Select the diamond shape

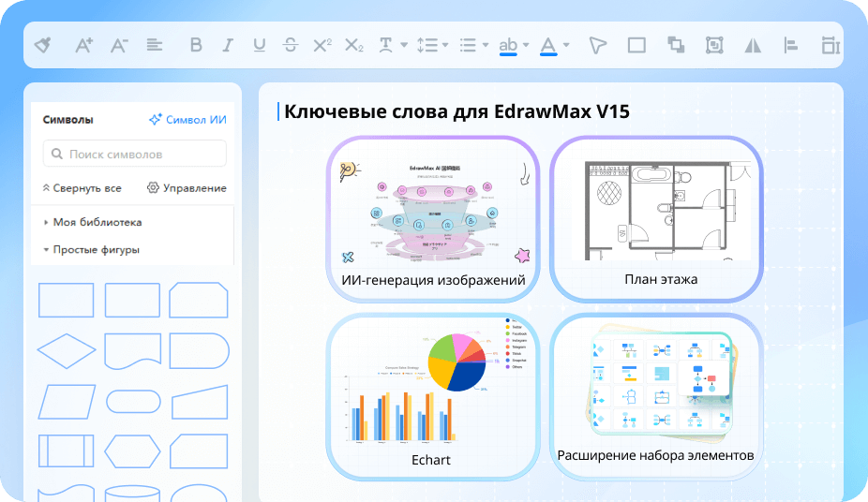[66, 351]
